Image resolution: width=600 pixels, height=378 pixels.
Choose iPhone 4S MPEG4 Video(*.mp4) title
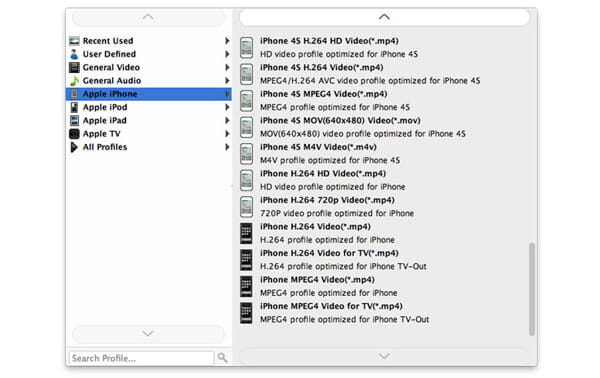coord(324,94)
